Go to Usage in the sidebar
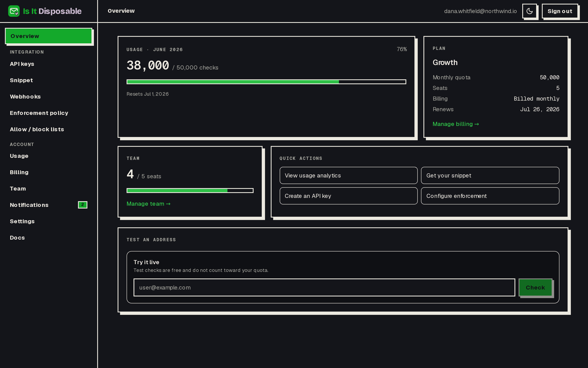 coord(48,156)
